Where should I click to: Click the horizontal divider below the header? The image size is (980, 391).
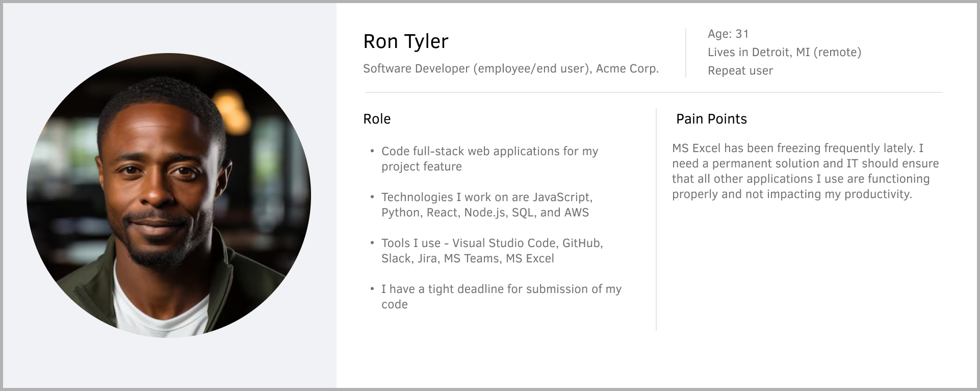[x=653, y=92]
